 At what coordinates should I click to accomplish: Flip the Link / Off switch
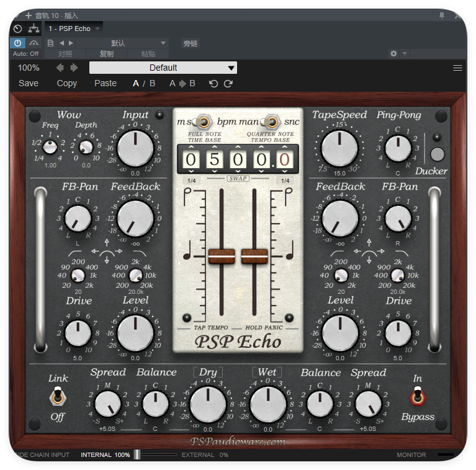(x=58, y=397)
